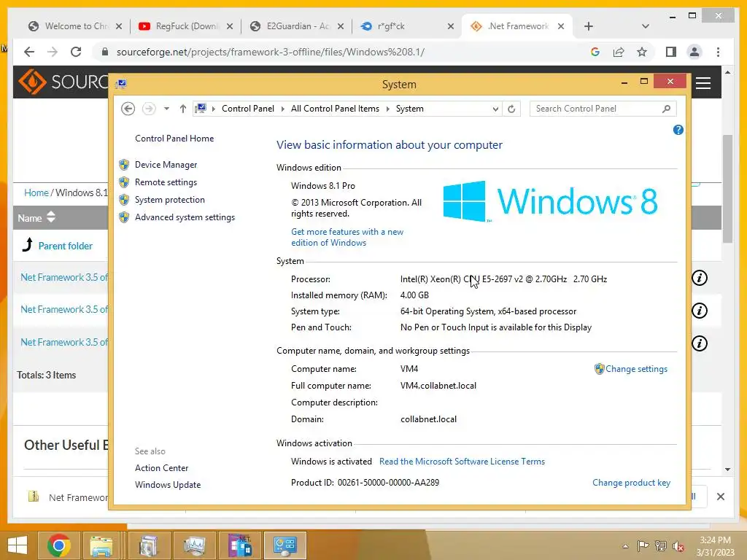Click the SourceForge logo
Viewport: 747px width, 560px height.
pos(63,82)
